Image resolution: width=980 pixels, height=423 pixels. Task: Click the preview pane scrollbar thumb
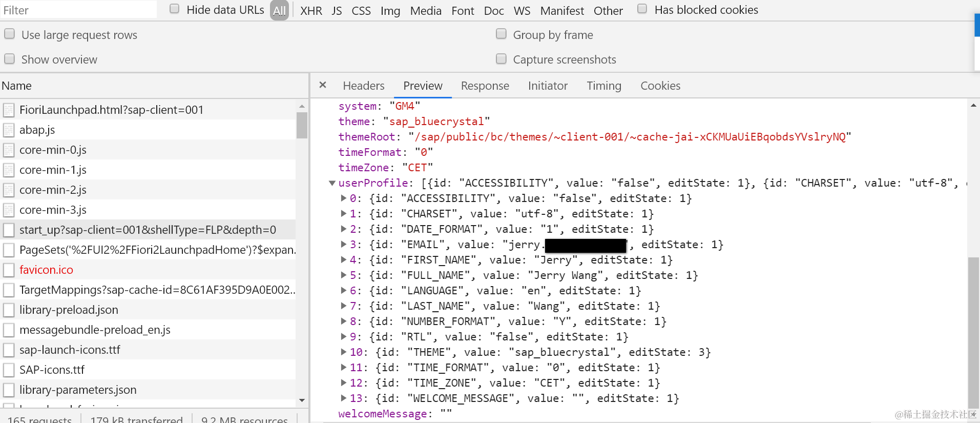[973, 332]
